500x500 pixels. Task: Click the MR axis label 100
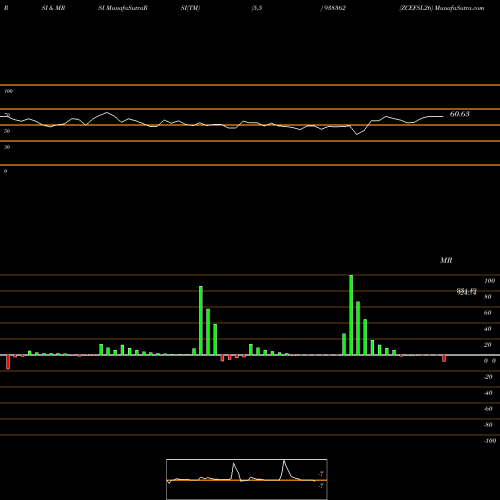point(489,281)
